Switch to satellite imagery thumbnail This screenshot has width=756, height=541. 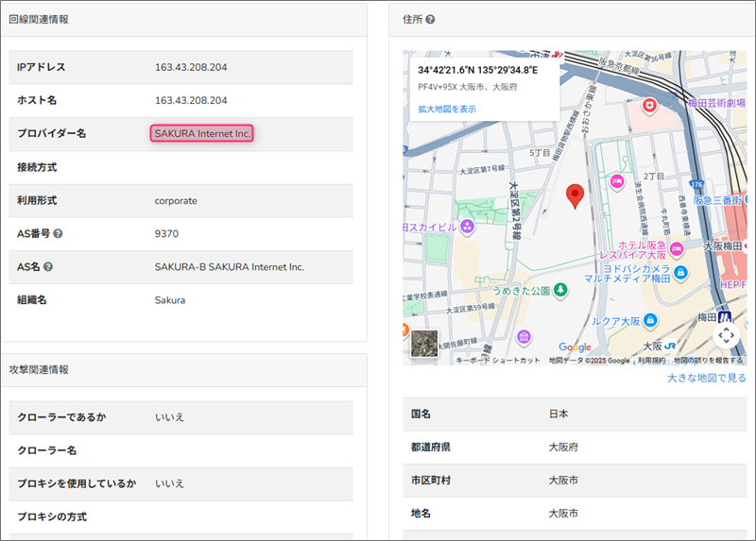coord(424,346)
